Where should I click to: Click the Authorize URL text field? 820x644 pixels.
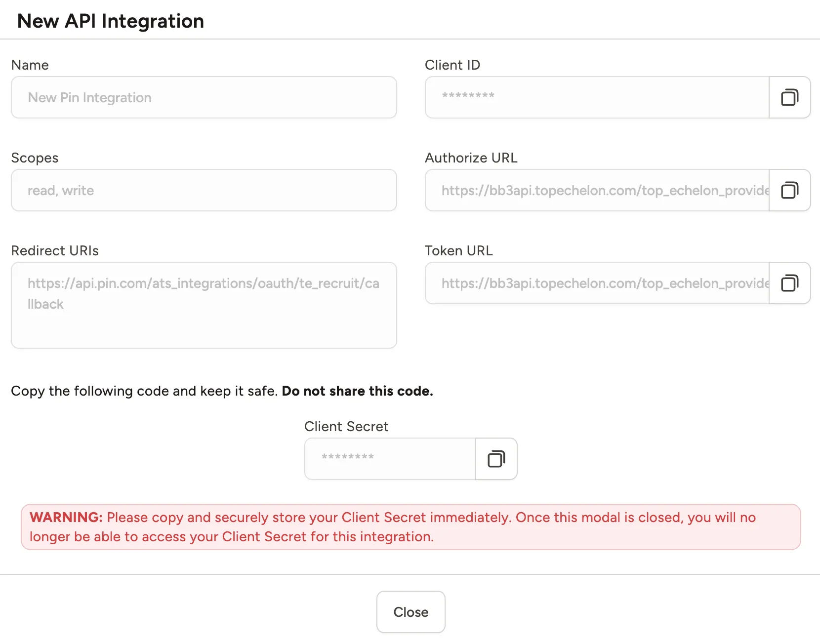click(x=597, y=190)
